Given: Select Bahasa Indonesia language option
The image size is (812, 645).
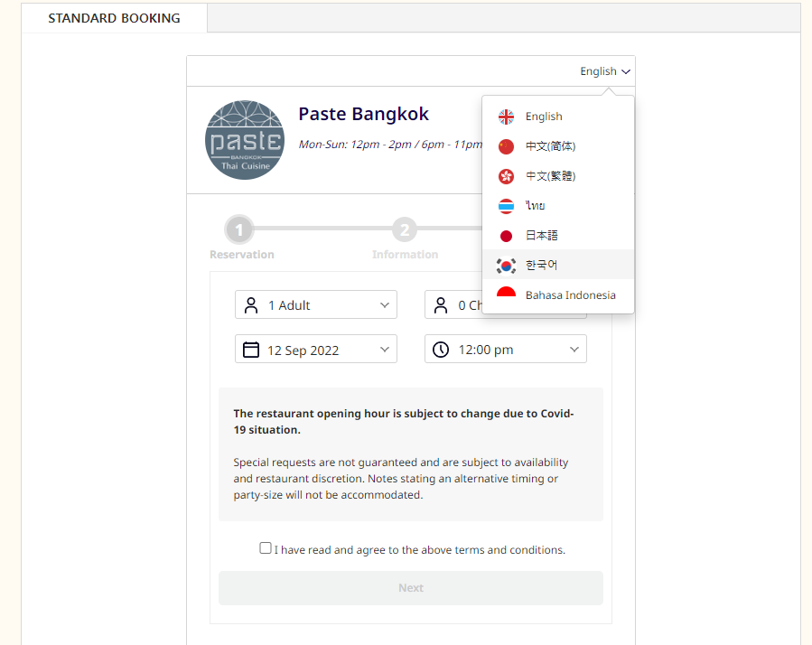Looking at the screenshot, I should pos(557,295).
